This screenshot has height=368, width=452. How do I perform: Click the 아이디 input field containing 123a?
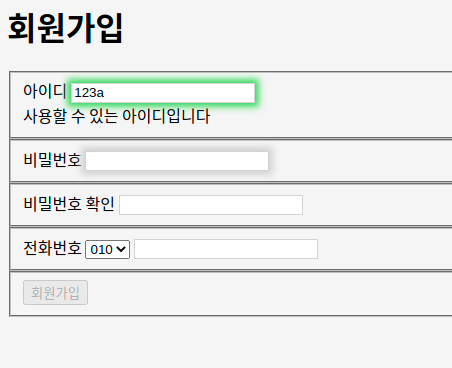pos(163,93)
